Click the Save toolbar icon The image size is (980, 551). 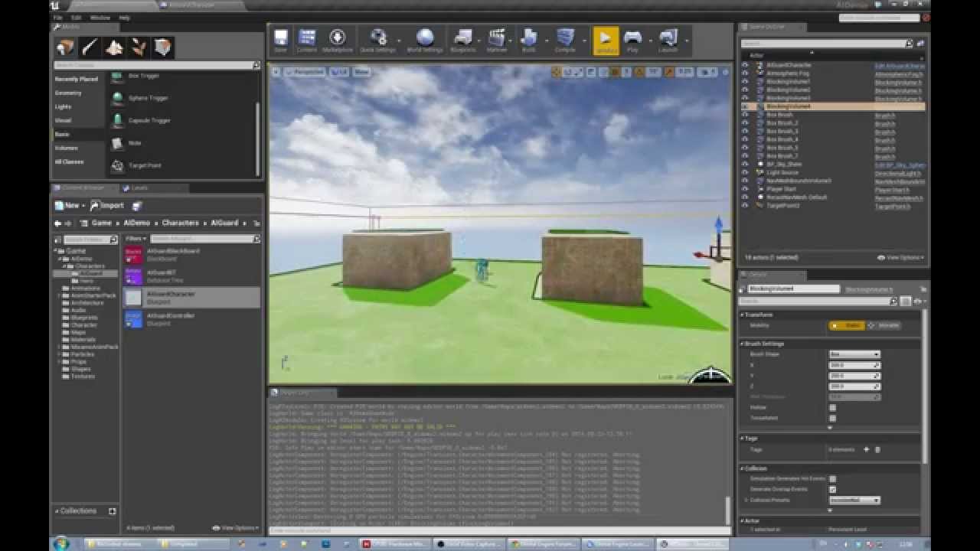(281, 41)
